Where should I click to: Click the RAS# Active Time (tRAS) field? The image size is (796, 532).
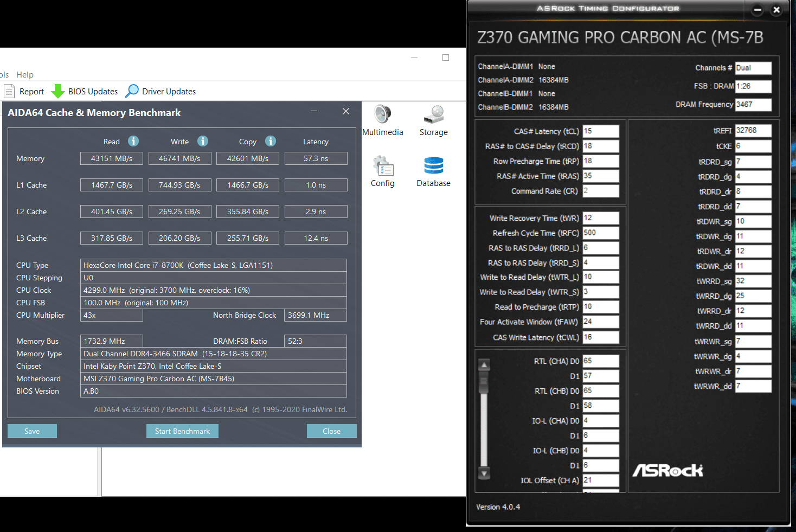tap(601, 176)
